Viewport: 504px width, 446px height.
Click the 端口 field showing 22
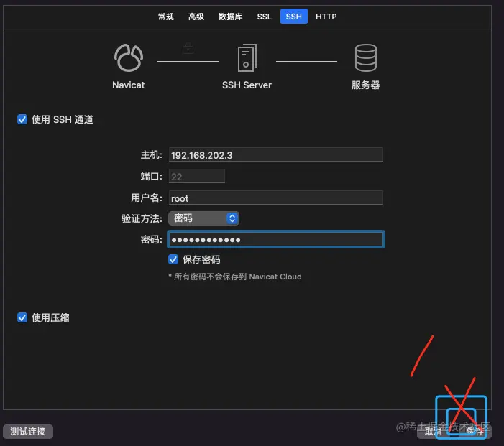197,176
